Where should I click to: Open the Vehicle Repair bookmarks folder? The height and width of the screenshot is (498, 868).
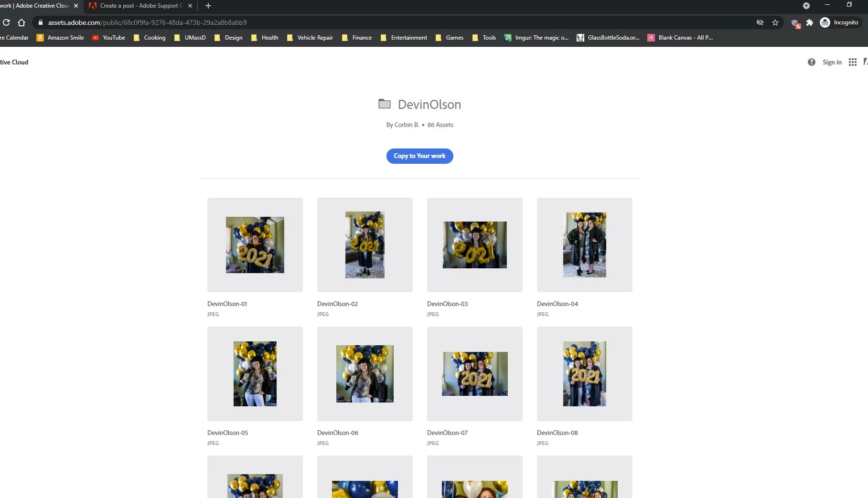[x=310, y=38]
